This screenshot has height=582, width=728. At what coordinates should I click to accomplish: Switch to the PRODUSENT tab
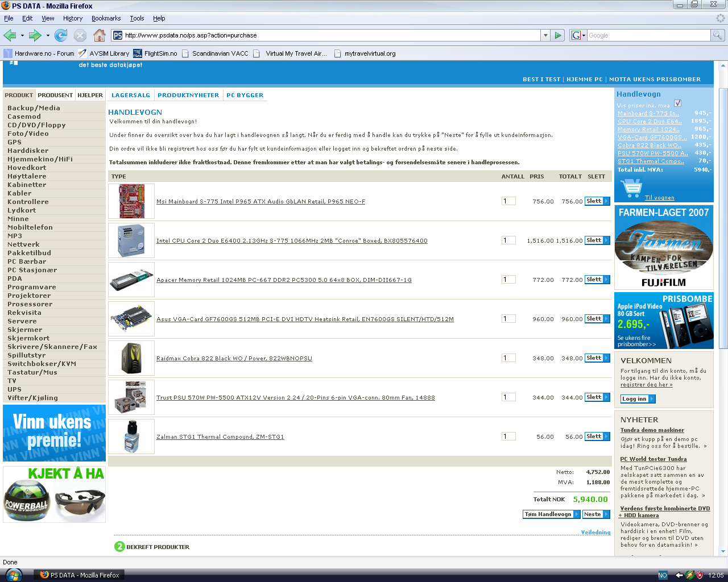pyautogui.click(x=55, y=95)
